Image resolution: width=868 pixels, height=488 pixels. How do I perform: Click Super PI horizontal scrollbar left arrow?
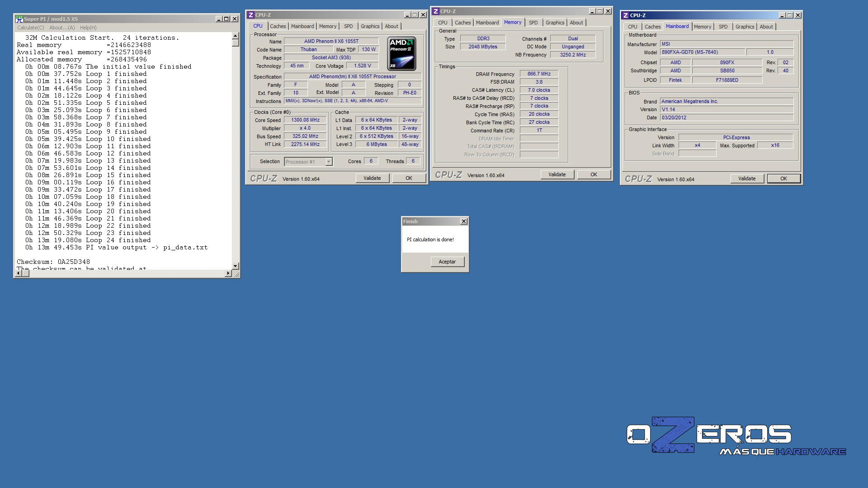pos(19,273)
